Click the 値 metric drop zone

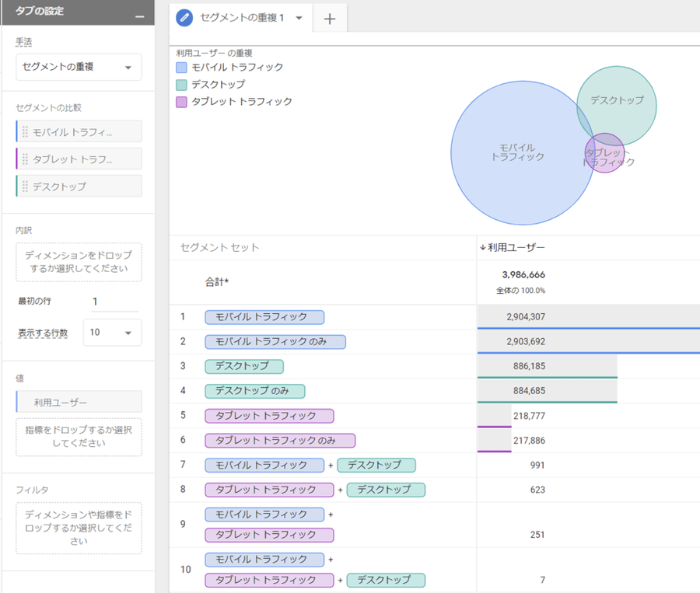(x=79, y=437)
